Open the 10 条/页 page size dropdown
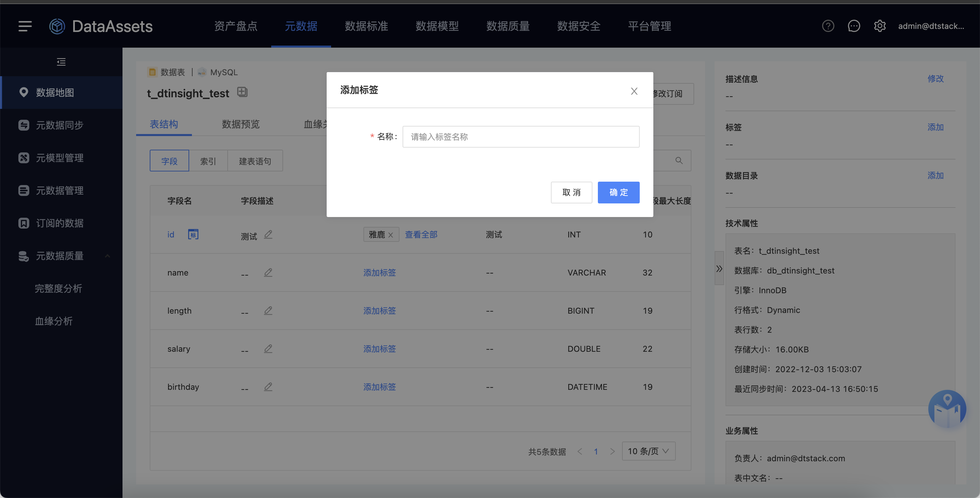 (x=649, y=451)
